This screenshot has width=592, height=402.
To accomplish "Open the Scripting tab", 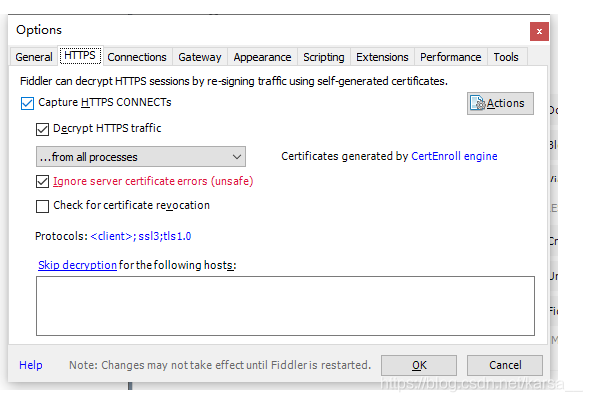I will click(x=324, y=57).
